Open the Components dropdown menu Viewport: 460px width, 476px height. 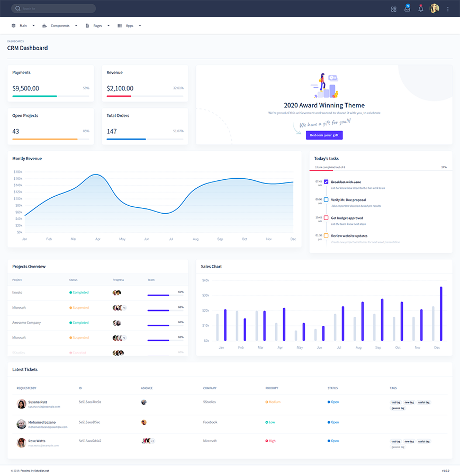click(x=76, y=25)
